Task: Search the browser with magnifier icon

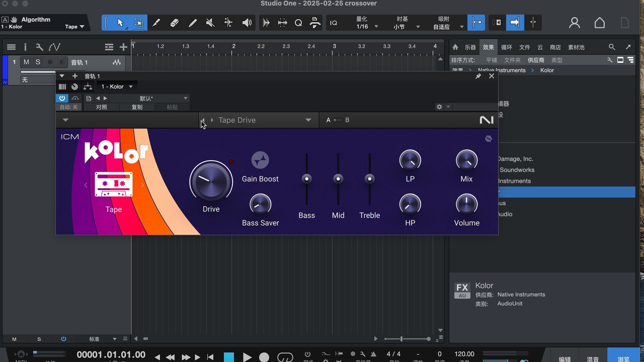Action: [612, 47]
